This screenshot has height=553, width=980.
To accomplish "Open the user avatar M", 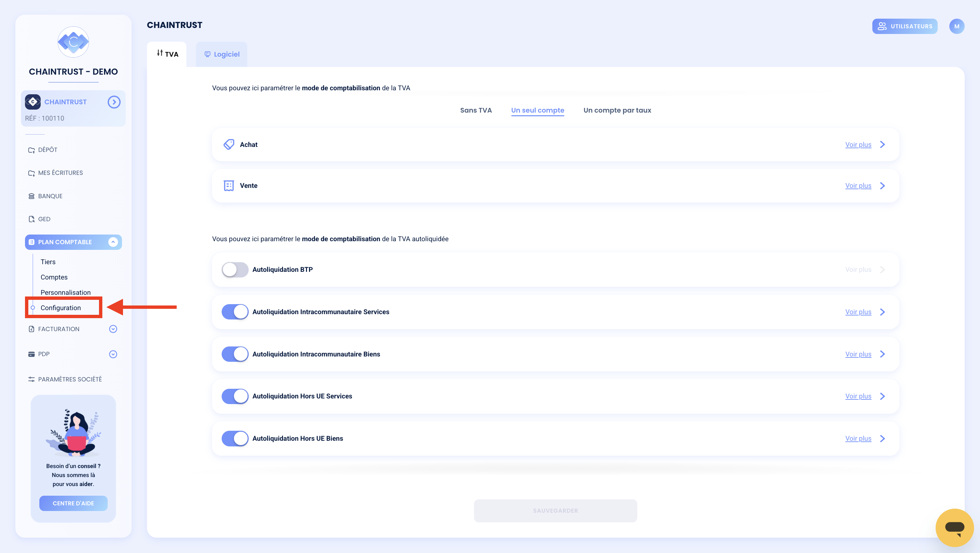I will tap(956, 26).
